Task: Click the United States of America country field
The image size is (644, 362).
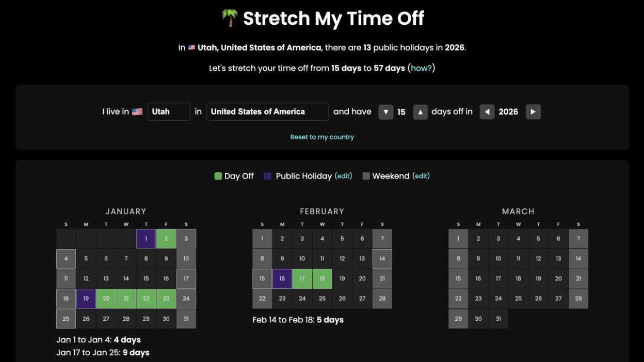Action: pyautogui.click(x=267, y=111)
